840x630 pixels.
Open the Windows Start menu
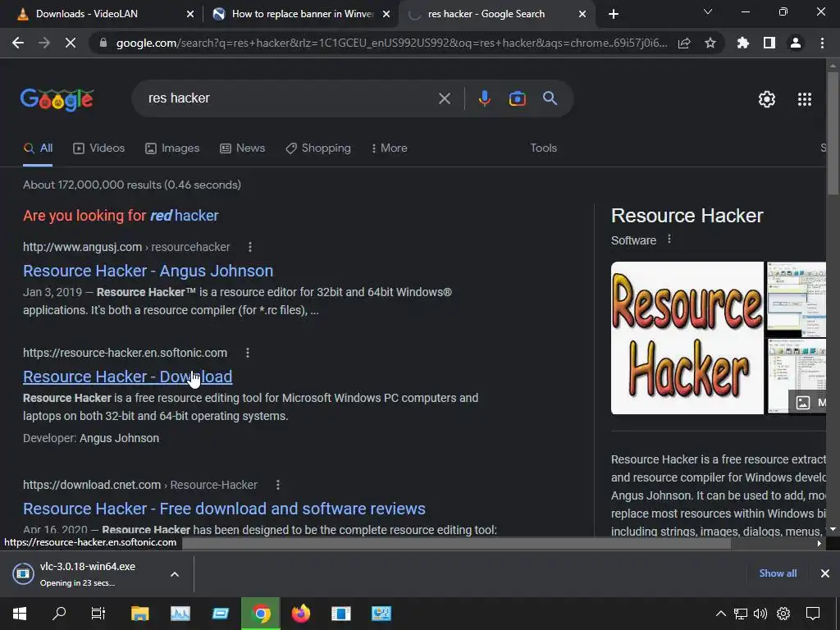[20, 614]
